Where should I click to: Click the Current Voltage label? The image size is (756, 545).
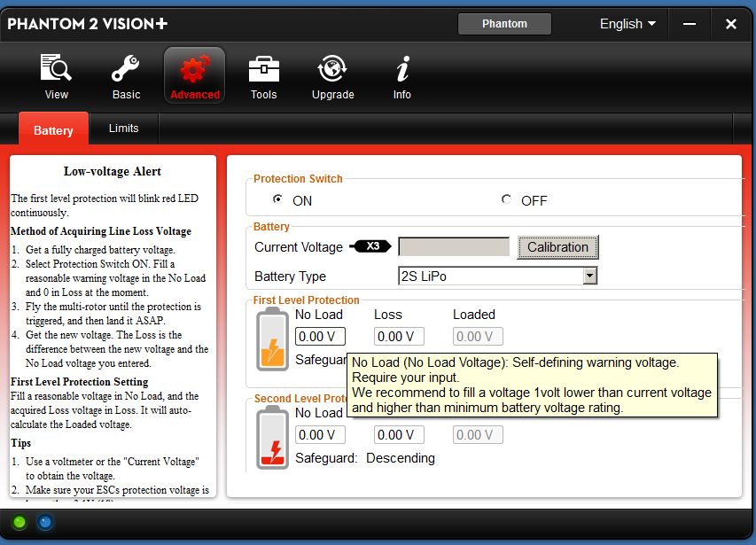299,247
